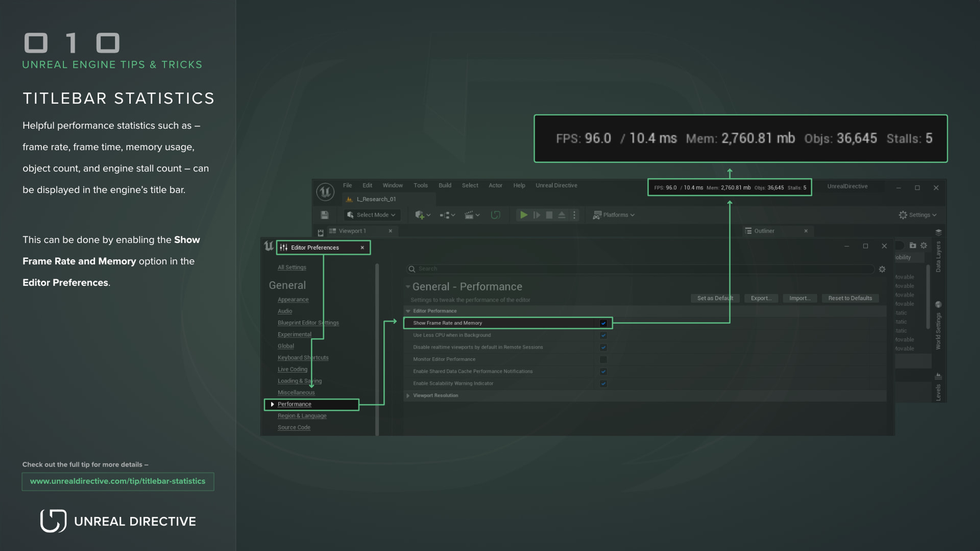Enable Monitor Editor Performance
Viewport: 980px width, 551px height.
603,359
